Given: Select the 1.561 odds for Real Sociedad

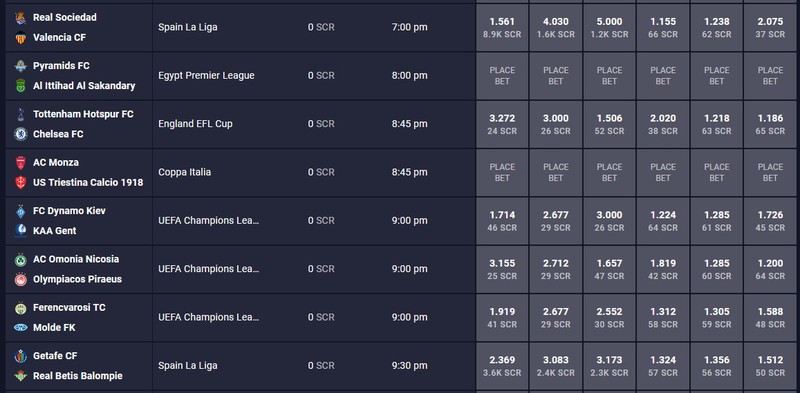Looking at the screenshot, I should click(502, 28).
